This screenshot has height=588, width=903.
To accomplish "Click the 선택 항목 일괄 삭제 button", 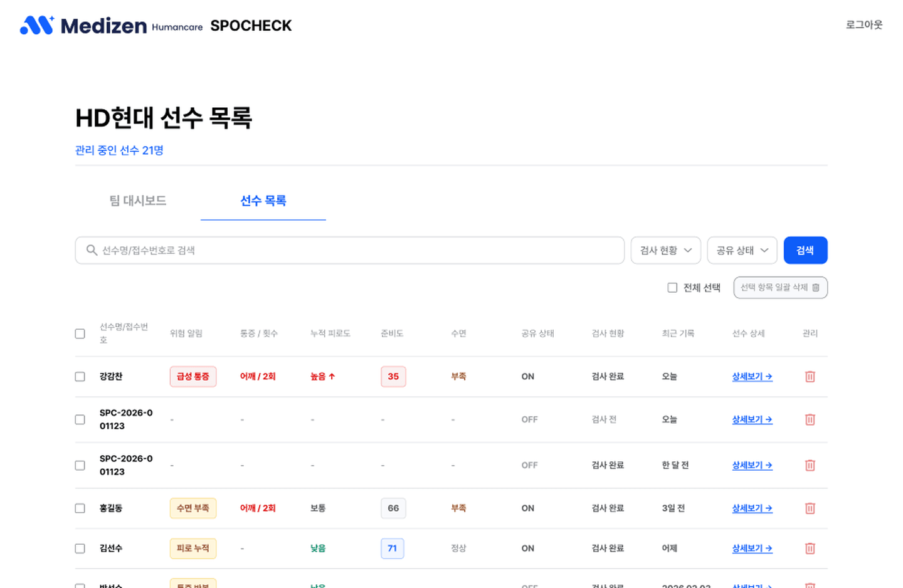I will pyautogui.click(x=780, y=288).
